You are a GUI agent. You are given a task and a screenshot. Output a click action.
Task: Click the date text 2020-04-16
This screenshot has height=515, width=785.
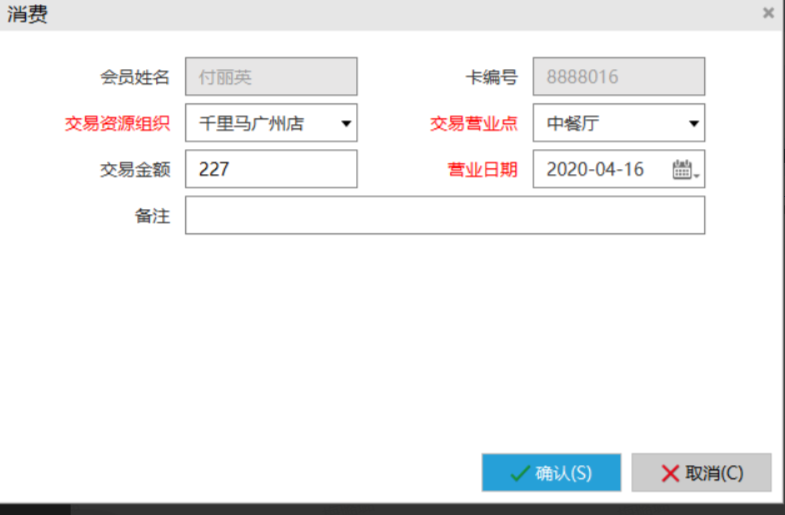click(595, 169)
